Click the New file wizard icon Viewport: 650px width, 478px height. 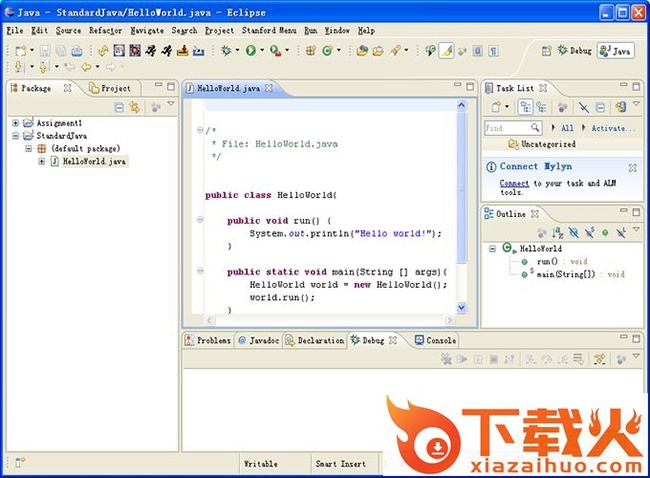point(20,51)
